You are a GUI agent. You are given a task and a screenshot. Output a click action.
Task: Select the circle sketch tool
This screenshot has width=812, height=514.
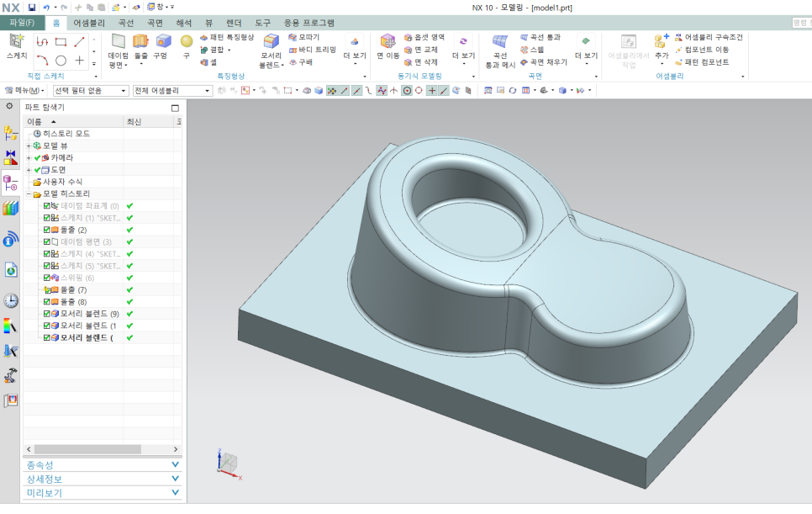coord(61,61)
